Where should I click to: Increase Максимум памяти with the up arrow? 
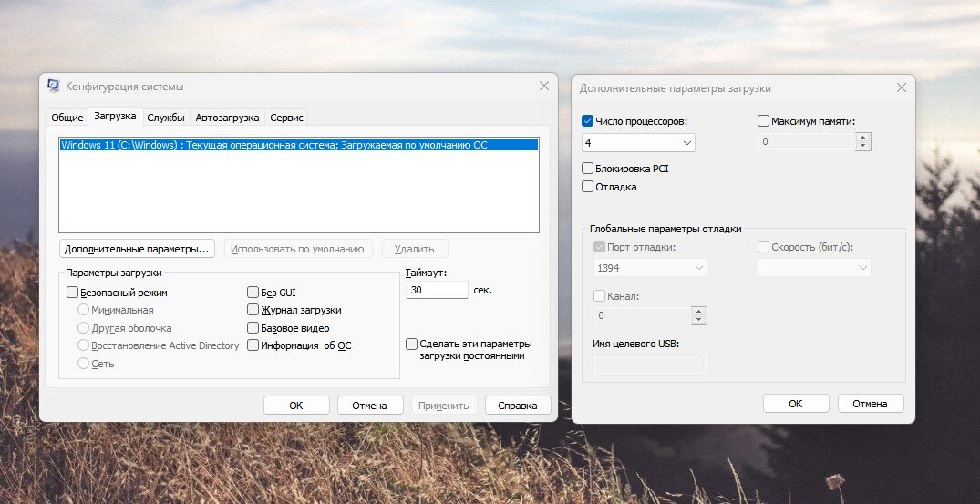pyautogui.click(x=863, y=138)
